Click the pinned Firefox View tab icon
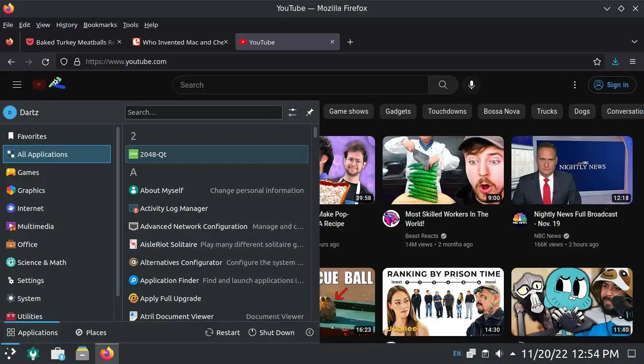 [x=9, y=42]
